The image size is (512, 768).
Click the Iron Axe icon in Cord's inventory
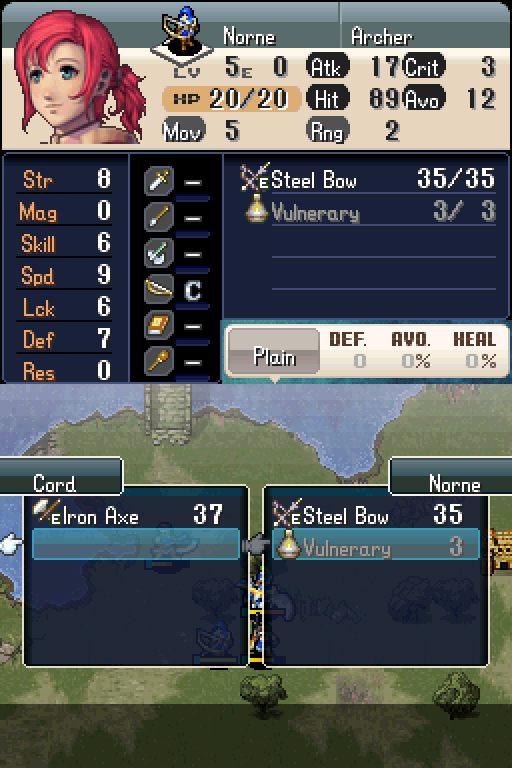[x=46, y=511]
